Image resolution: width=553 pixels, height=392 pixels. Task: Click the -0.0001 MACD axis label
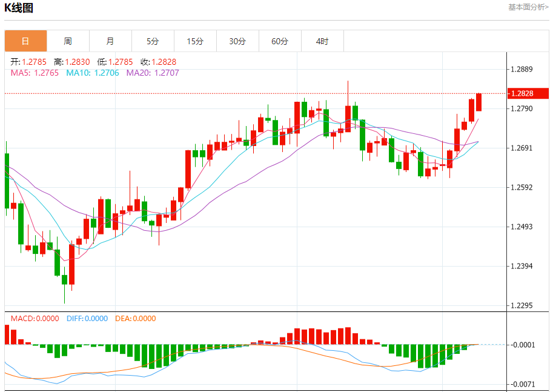coord(522,345)
